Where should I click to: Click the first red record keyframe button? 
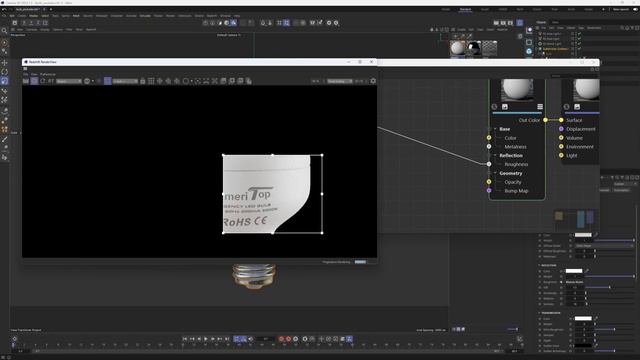coord(281,339)
